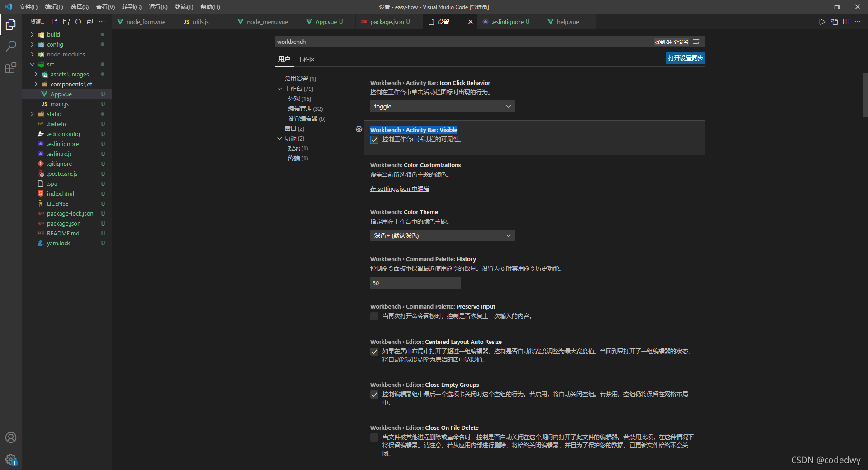Open 终端(T) menu
The width and height of the screenshot is (868, 470).
184,7
